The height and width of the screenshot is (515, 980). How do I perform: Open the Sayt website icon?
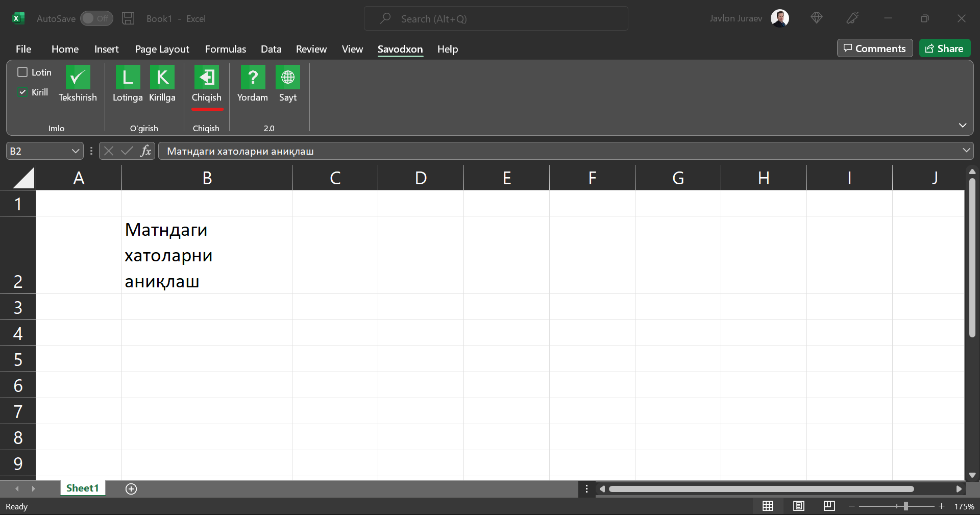(287, 78)
